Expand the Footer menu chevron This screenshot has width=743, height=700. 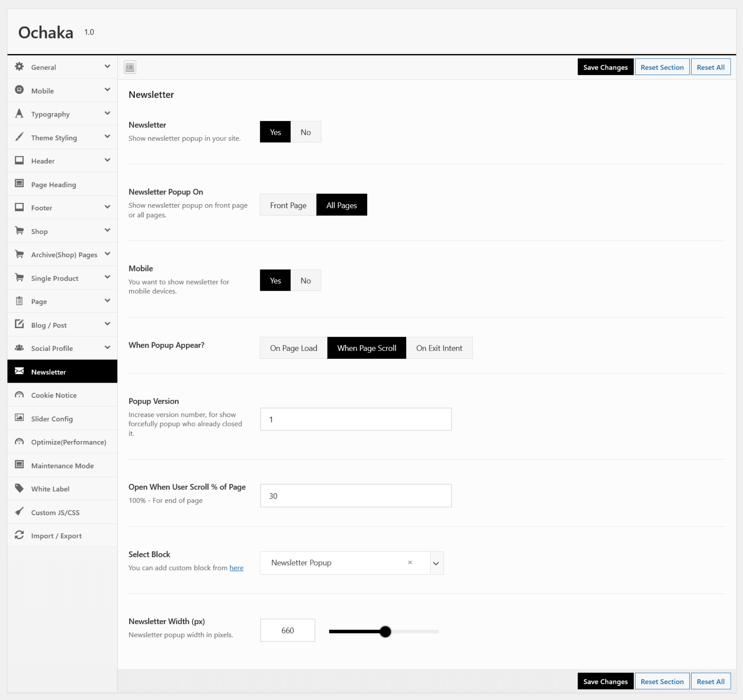(x=107, y=207)
